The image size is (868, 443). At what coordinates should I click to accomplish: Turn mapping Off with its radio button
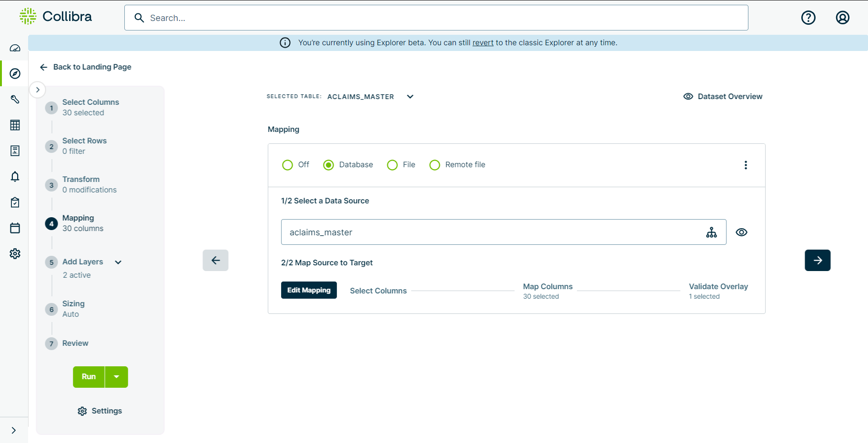287,165
